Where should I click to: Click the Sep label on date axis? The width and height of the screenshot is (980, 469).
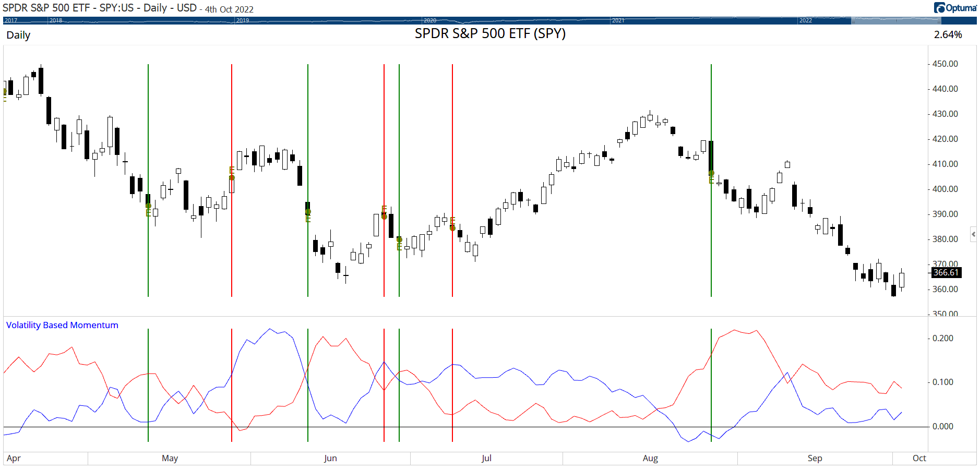(x=815, y=458)
